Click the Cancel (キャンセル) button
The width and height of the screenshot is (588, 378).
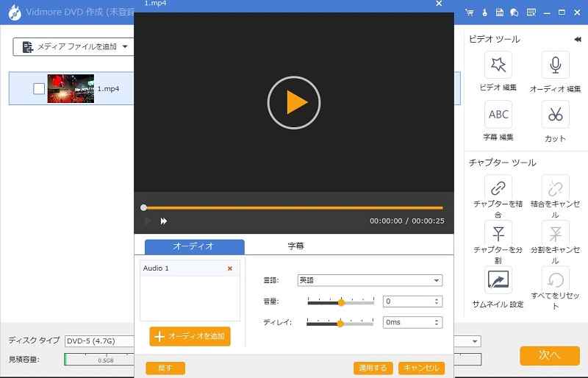tap(421, 368)
